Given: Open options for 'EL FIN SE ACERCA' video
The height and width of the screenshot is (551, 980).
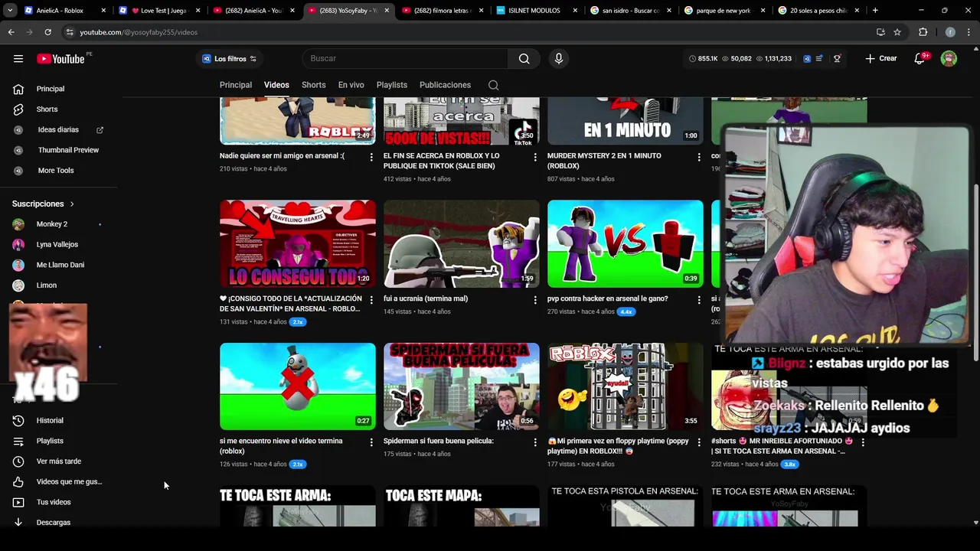Looking at the screenshot, I should [535, 156].
